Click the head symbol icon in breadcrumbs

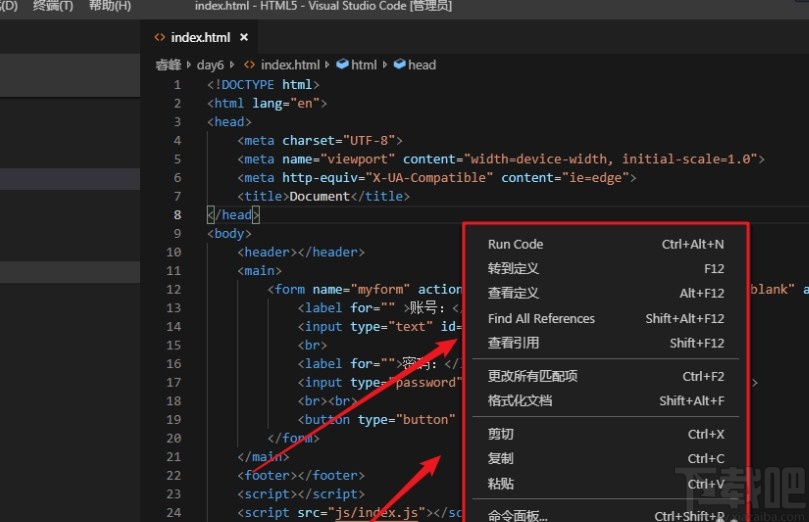point(400,64)
